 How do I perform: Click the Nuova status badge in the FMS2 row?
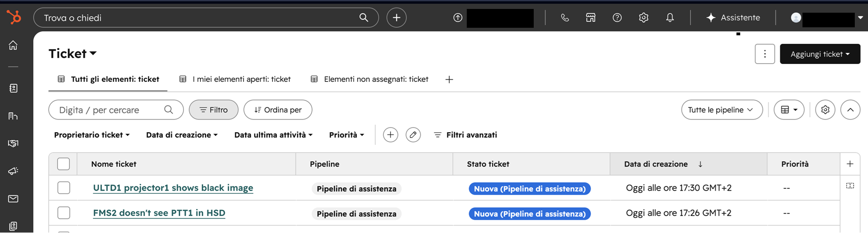click(x=530, y=214)
